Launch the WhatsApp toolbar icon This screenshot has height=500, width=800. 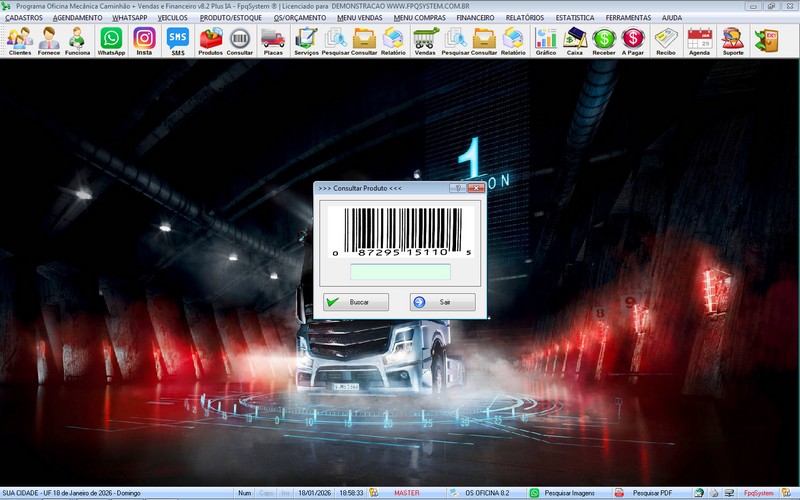coord(111,40)
